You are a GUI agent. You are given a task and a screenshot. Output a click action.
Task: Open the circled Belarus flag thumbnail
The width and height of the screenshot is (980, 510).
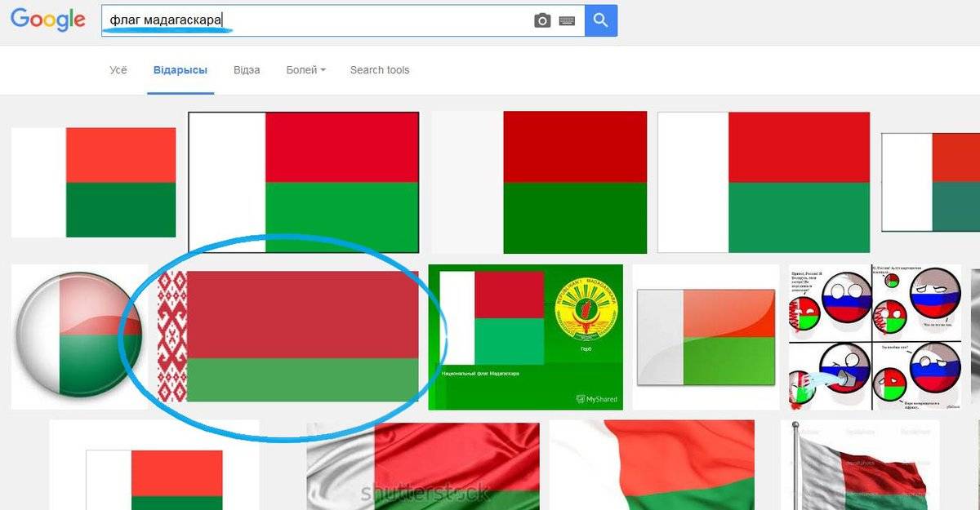(288, 336)
